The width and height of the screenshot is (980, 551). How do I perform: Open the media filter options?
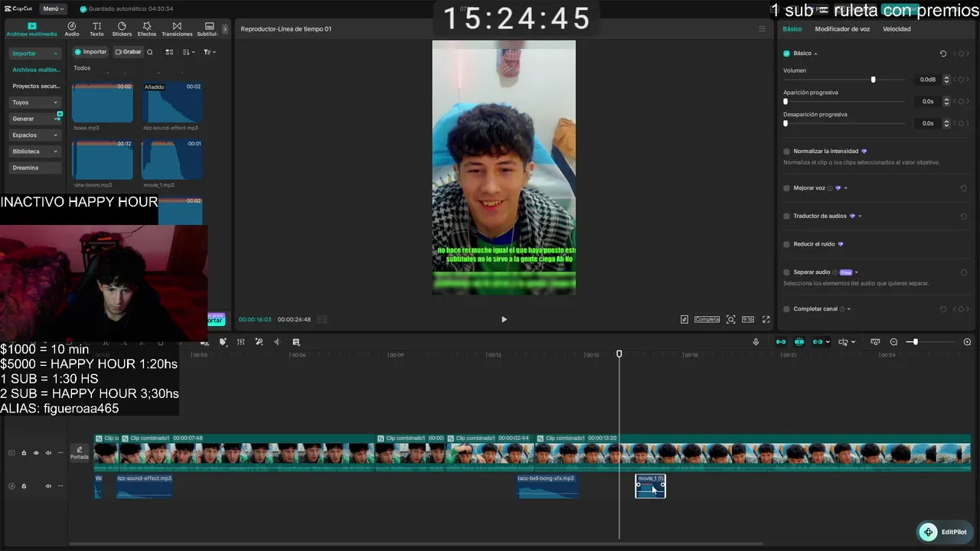(209, 52)
